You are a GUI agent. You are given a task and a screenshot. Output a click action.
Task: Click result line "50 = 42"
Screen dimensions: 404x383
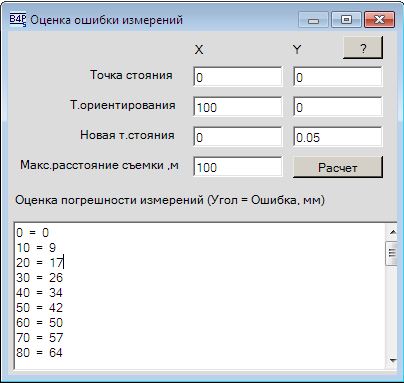tap(40, 307)
